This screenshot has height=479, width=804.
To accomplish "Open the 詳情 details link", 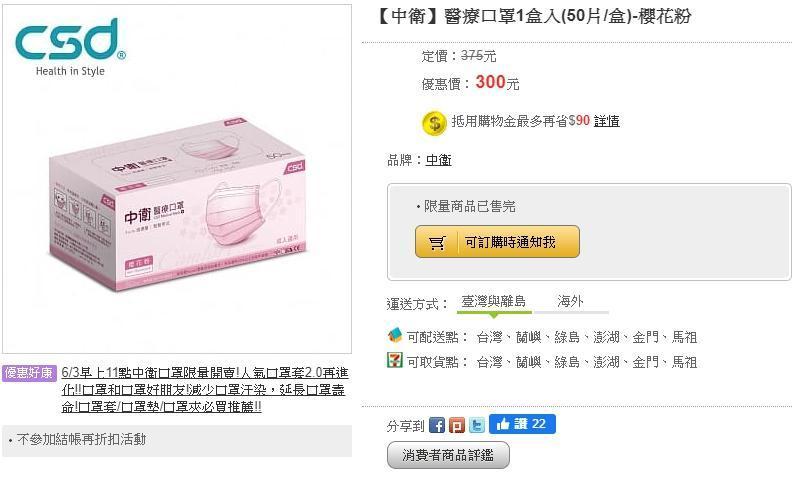I will click(607, 121).
